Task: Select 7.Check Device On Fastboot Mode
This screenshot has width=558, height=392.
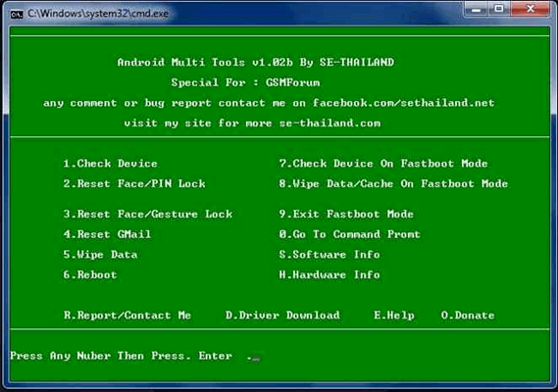Action: tap(383, 164)
